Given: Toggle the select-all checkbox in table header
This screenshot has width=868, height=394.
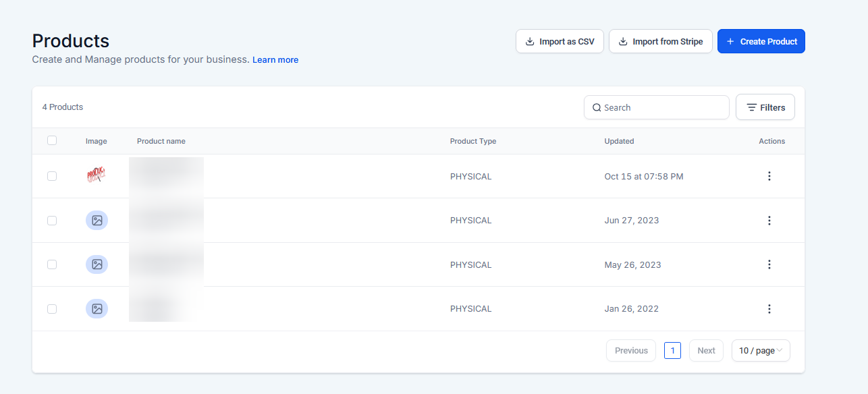Looking at the screenshot, I should (52, 141).
